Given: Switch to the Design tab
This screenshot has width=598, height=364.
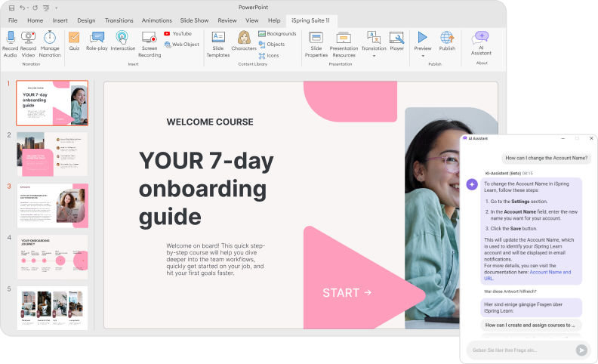Looking at the screenshot, I should tap(86, 20).
